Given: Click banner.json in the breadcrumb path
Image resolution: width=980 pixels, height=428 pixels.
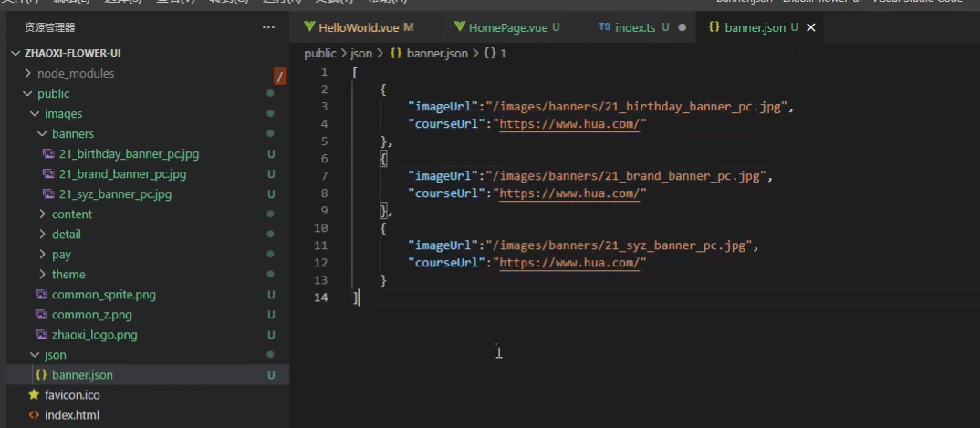Looking at the screenshot, I should (x=437, y=54).
